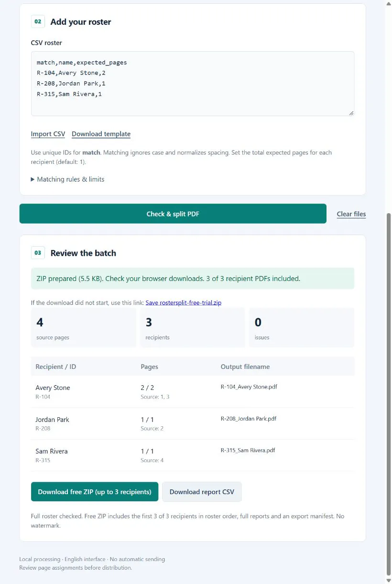Click the issues count card
The width and height of the screenshot is (392, 584).
point(302,327)
